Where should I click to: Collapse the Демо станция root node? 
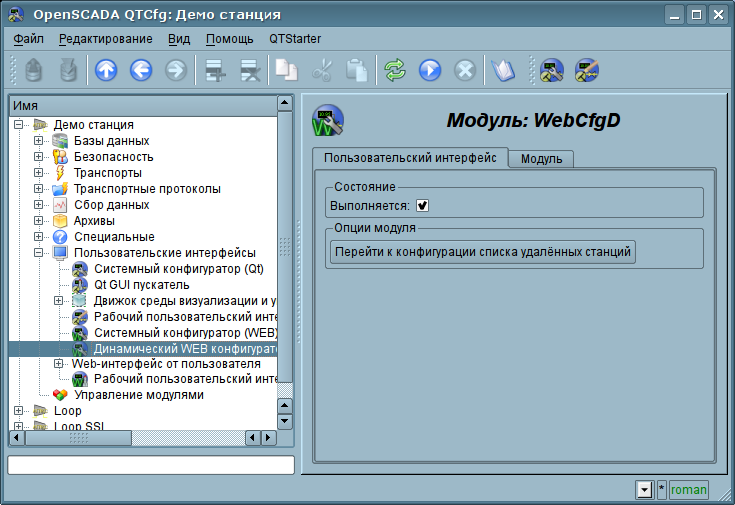click(18, 125)
